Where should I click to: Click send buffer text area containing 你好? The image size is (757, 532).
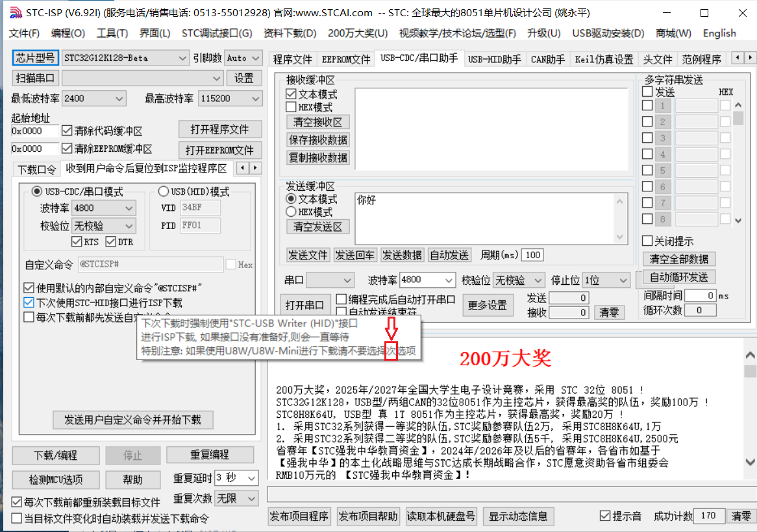pos(491,219)
